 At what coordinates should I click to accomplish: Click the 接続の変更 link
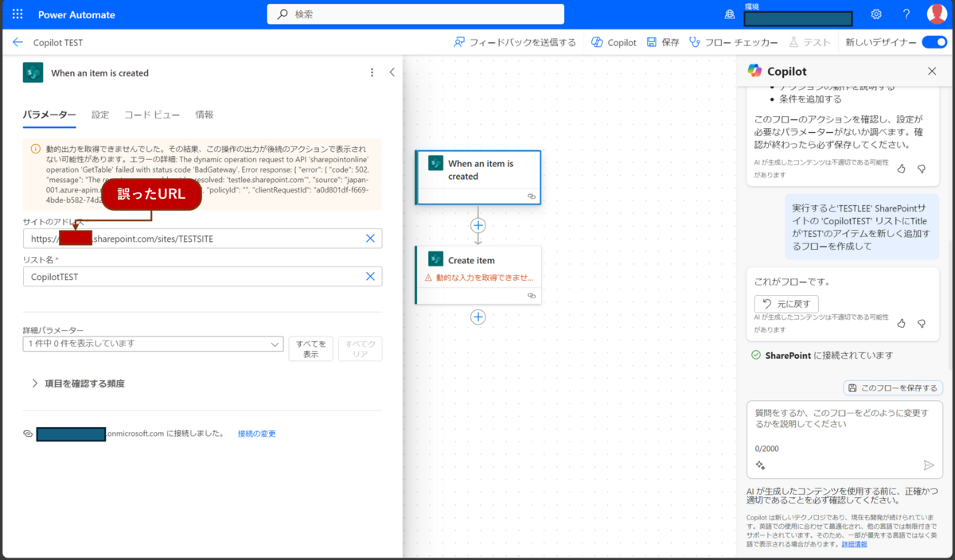pos(257,434)
